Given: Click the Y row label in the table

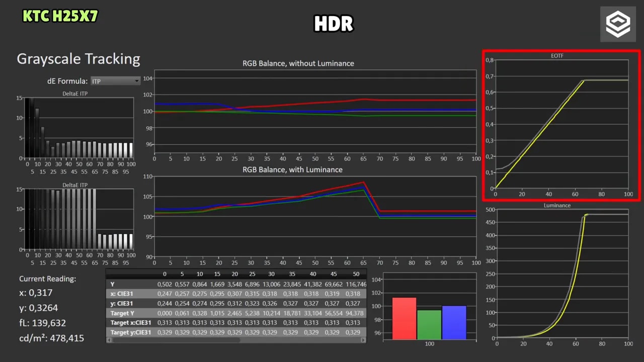Looking at the screenshot, I should (113, 284).
